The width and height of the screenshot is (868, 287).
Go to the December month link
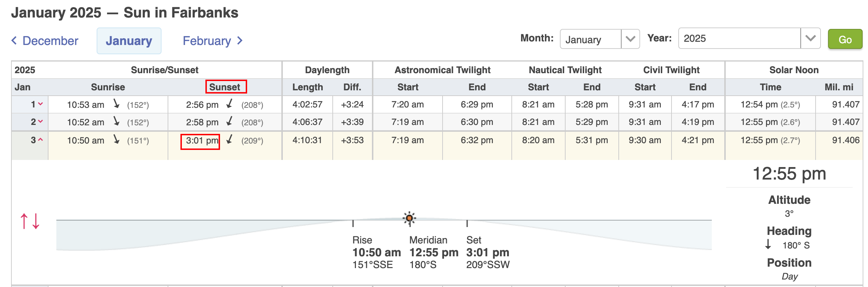click(x=50, y=41)
